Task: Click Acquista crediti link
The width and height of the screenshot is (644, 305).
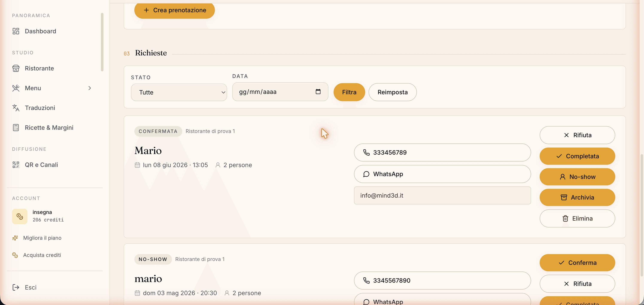Action: click(42, 255)
